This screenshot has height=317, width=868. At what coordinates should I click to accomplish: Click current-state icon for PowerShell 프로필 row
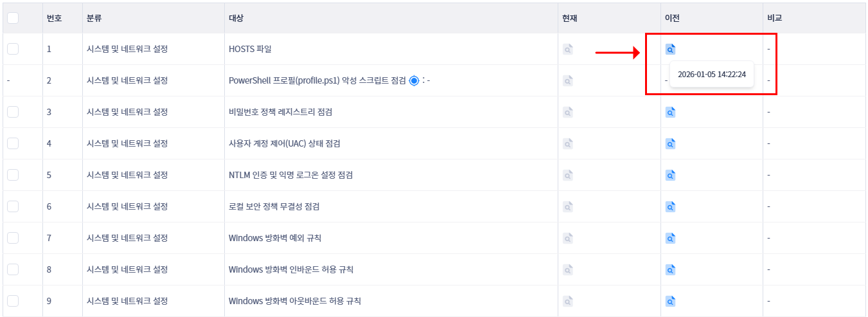(x=567, y=80)
